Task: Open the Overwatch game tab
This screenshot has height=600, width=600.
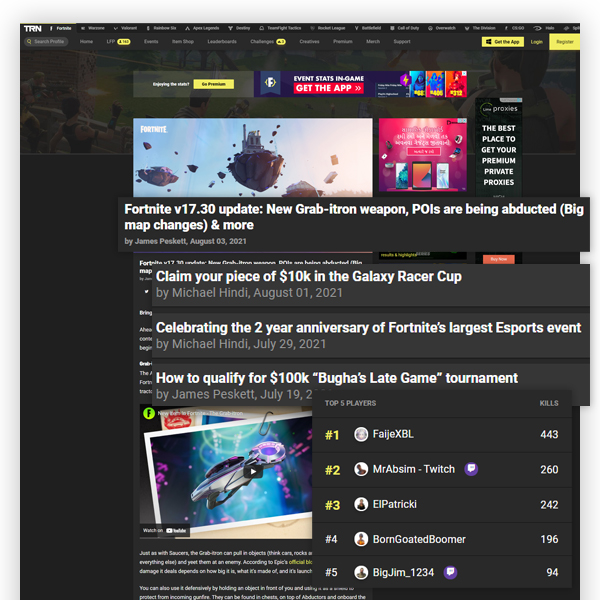Action: click(x=442, y=28)
